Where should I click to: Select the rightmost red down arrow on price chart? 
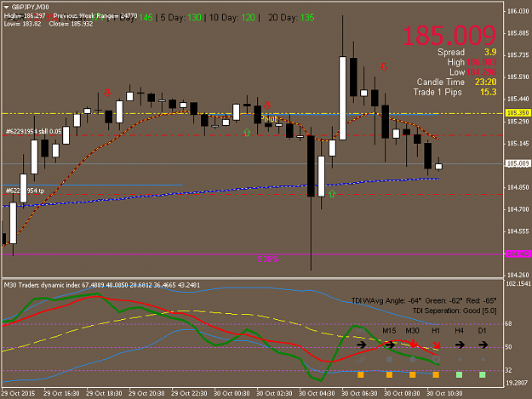(x=384, y=66)
